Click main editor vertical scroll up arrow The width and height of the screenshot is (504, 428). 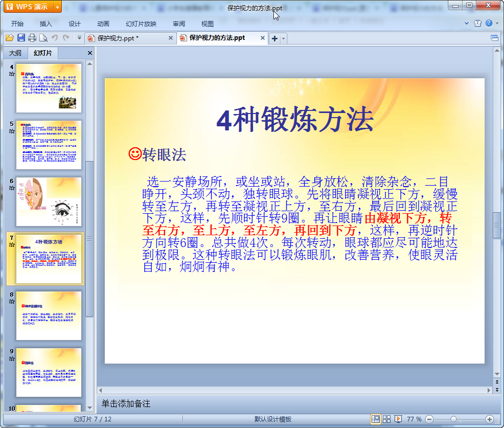pyautogui.click(x=497, y=51)
